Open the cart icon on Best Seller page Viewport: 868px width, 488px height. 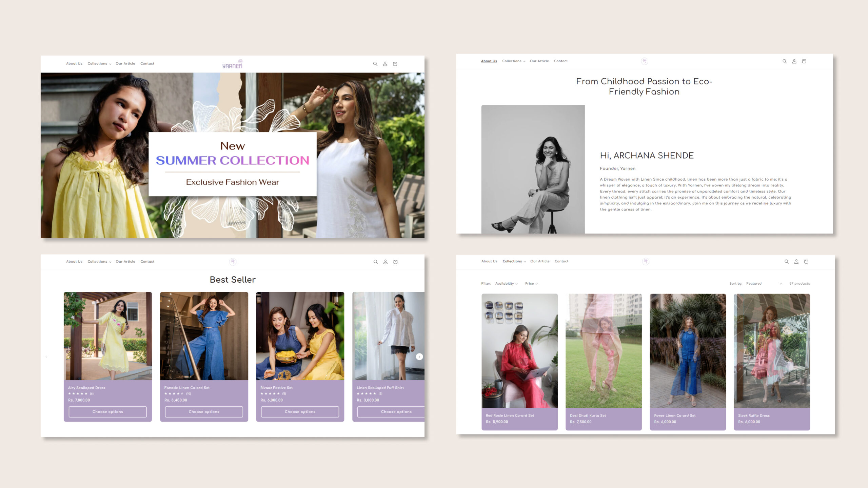[395, 262]
